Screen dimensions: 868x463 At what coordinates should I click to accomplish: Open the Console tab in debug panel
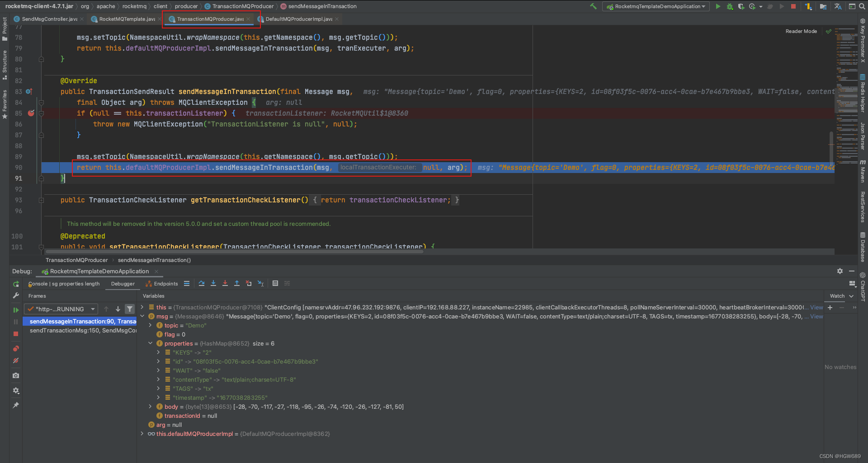[x=64, y=284]
